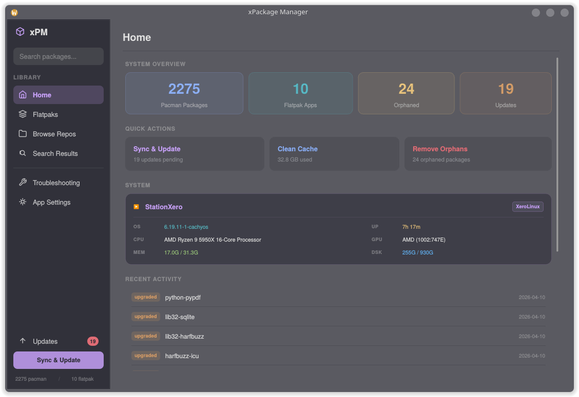Open the Troubleshooting page

click(x=58, y=182)
